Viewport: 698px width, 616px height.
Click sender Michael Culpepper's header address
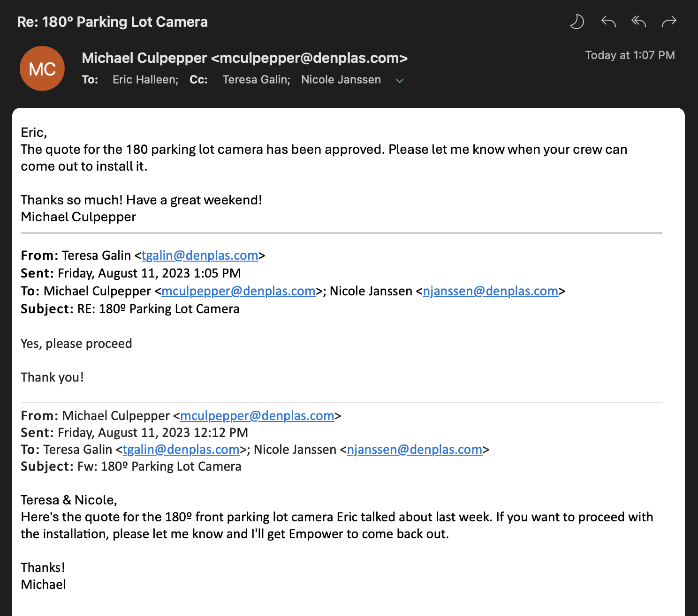click(244, 58)
